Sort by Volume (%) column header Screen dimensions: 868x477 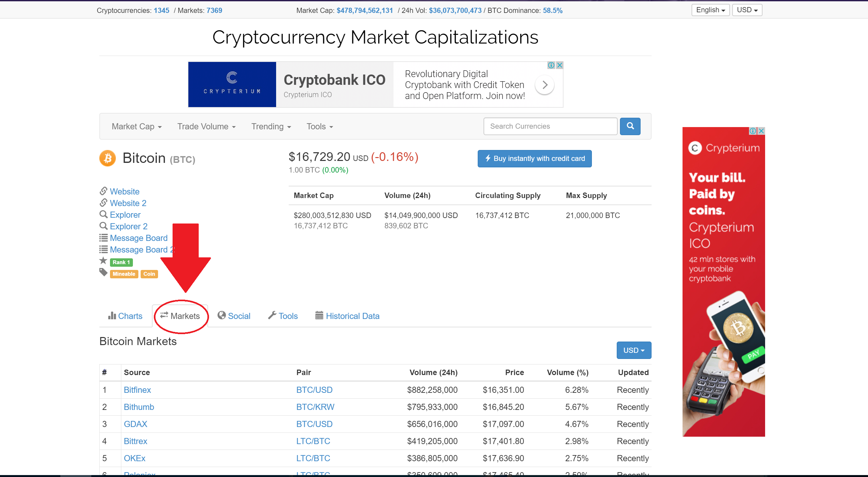(567, 373)
